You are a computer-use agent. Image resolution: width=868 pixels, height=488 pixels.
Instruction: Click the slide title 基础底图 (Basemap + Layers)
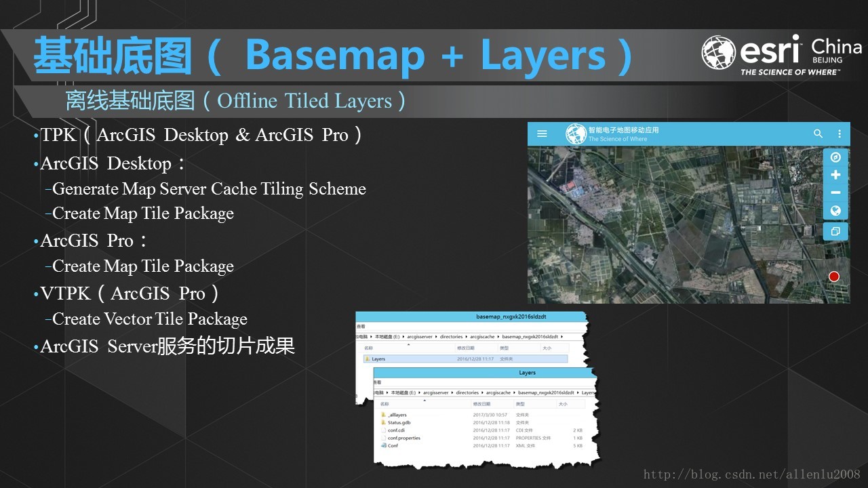(x=332, y=56)
